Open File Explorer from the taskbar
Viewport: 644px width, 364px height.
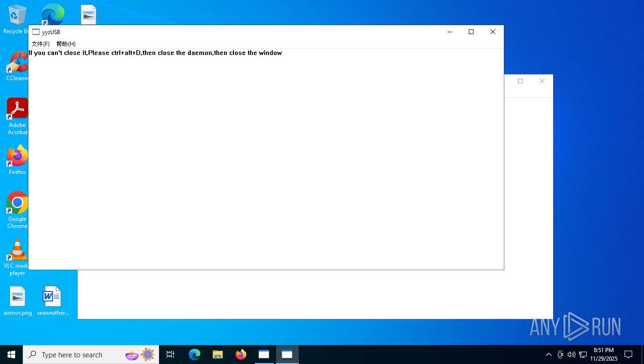pos(218,355)
